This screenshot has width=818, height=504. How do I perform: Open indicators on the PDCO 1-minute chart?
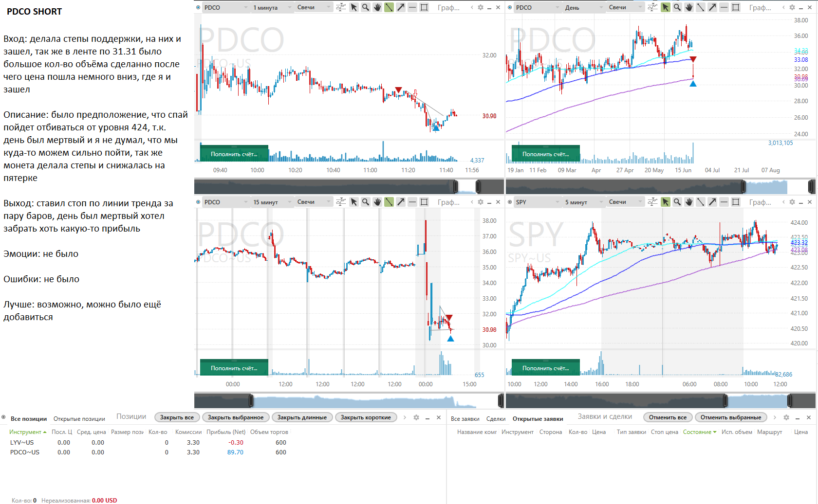tap(341, 7)
